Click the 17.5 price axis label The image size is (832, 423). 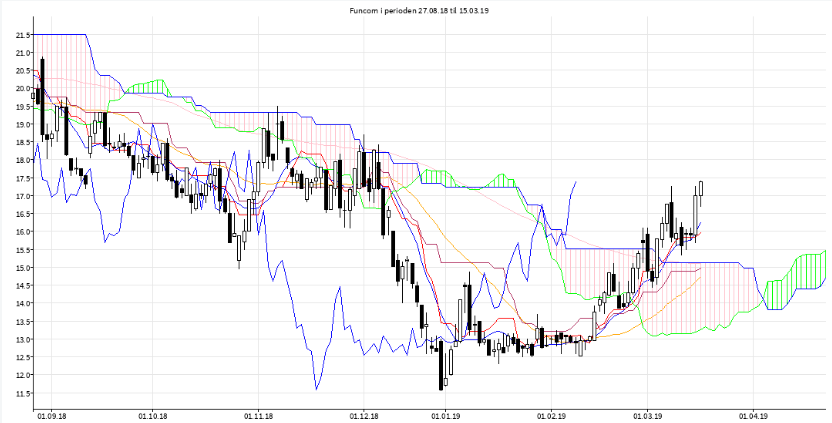tap(22, 178)
